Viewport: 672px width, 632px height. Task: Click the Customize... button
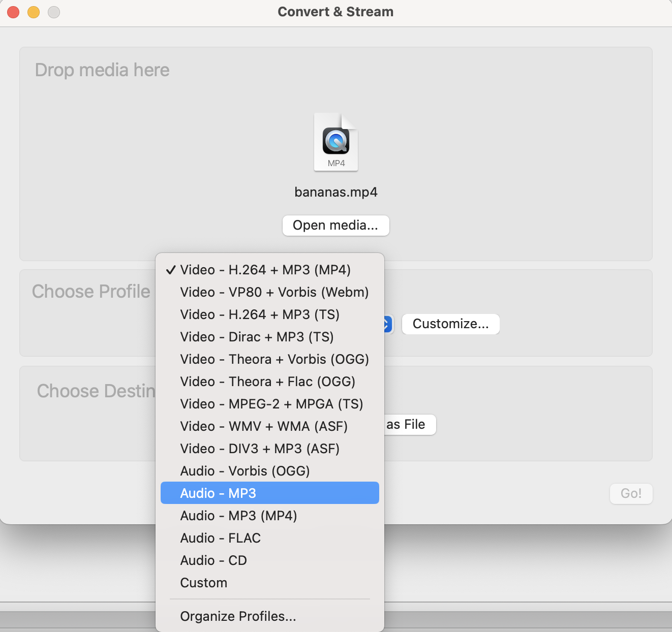(x=450, y=324)
